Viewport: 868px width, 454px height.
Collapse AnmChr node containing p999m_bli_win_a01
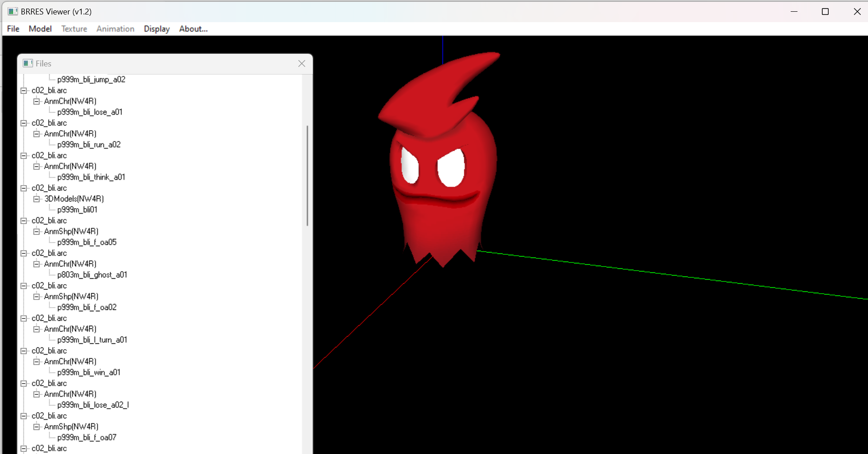[x=37, y=361]
